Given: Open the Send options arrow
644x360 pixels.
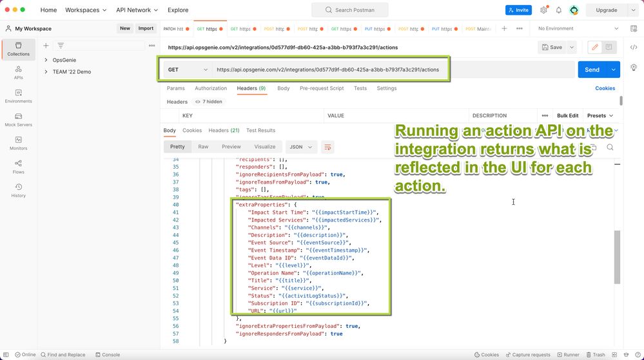Looking at the screenshot, I should point(613,70).
